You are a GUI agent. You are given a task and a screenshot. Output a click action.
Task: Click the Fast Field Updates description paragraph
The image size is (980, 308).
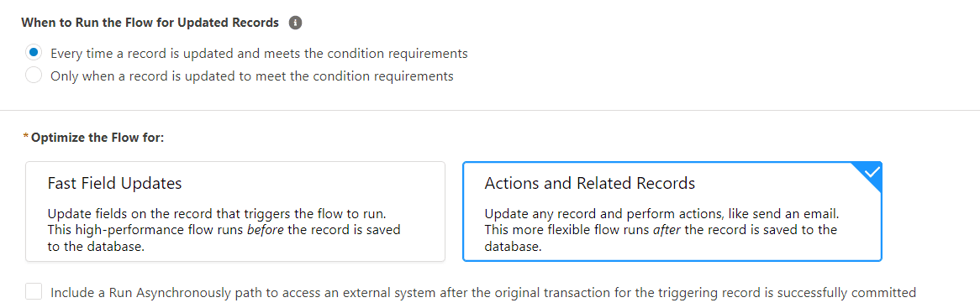coord(224,230)
